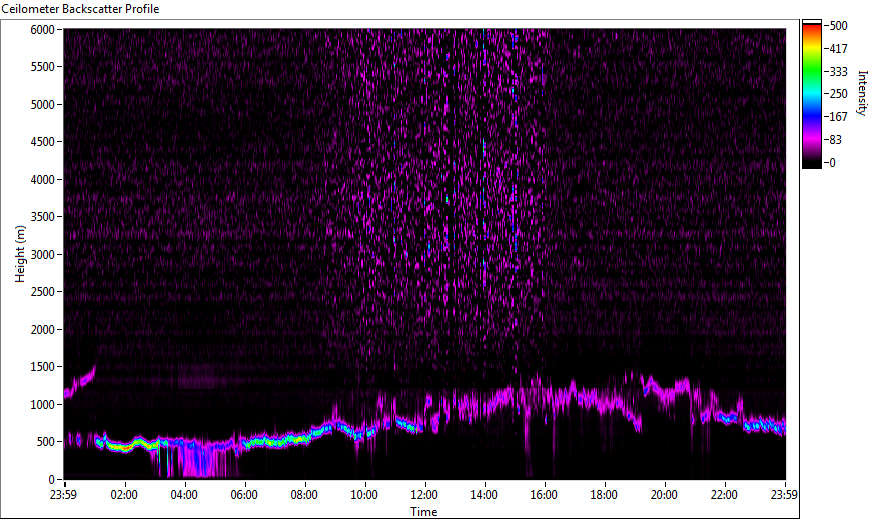Click the 02:00 time axis label
Screen dimensions: 872x519
(124, 495)
